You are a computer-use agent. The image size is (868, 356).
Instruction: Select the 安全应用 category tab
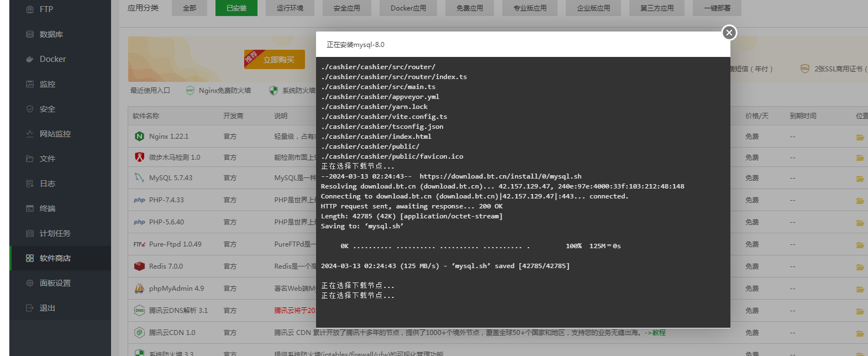(347, 8)
